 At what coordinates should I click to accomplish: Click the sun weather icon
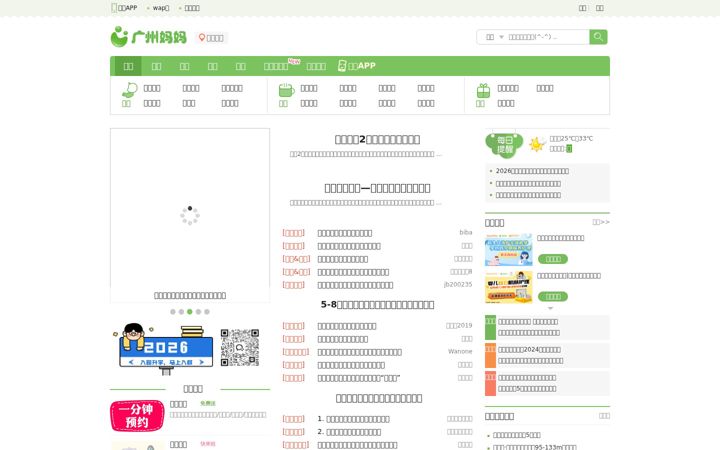tap(537, 144)
